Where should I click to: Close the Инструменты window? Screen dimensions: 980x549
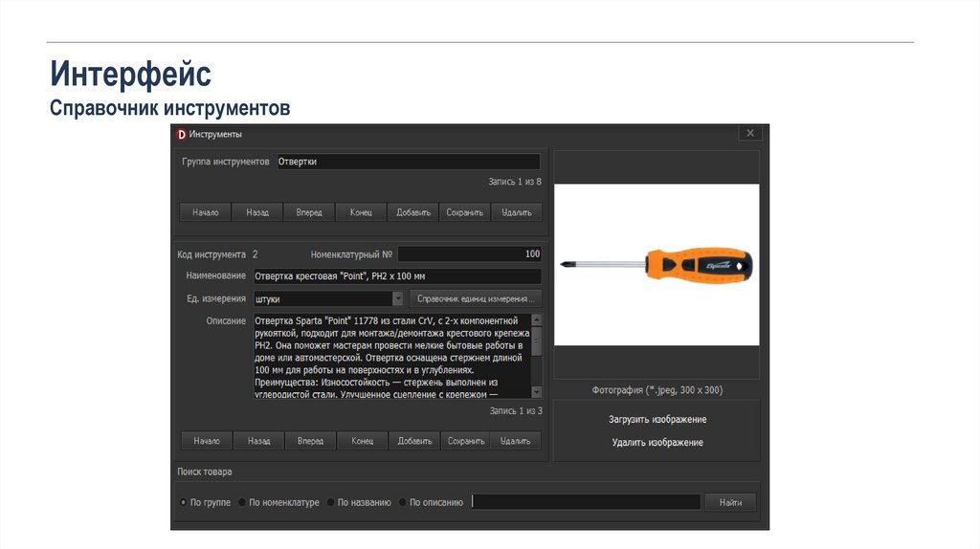click(x=750, y=133)
